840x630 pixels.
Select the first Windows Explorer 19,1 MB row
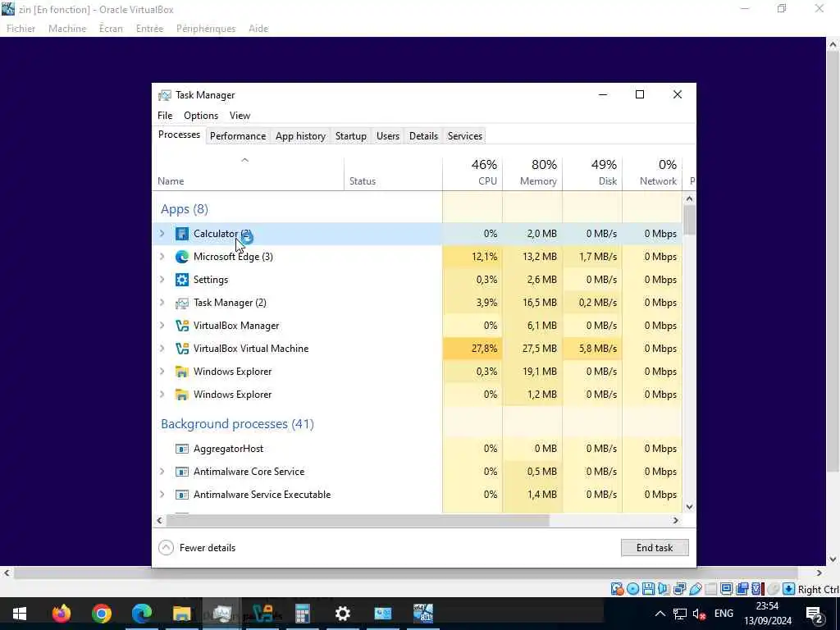(418, 372)
